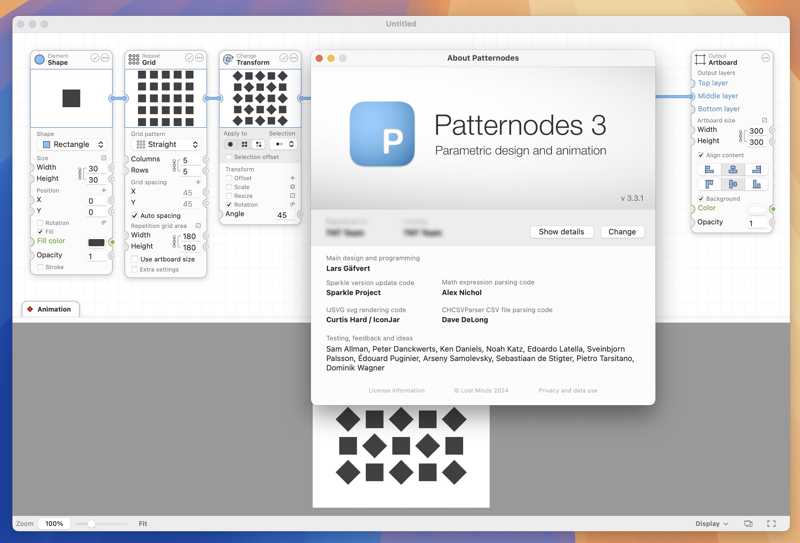Select the four-squares Apply to option
Image resolution: width=800 pixels, height=543 pixels.
(x=244, y=144)
